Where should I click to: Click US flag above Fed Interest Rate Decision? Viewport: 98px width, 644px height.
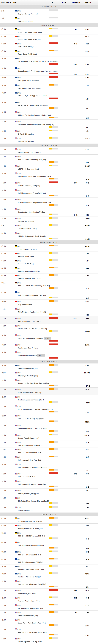coord(16,345)
